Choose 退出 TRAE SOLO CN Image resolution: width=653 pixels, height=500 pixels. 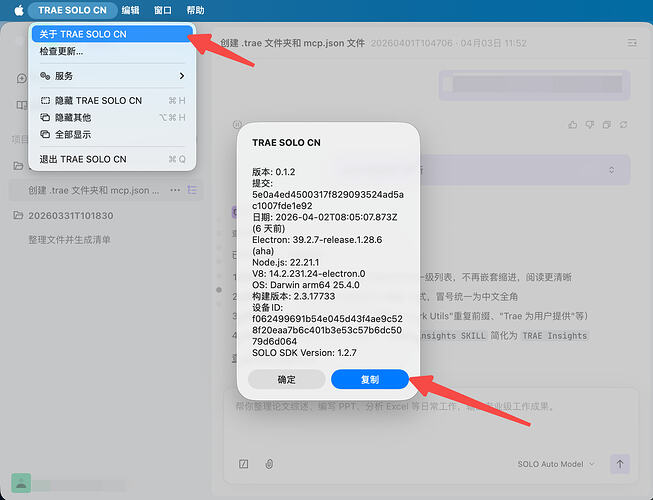[112, 159]
